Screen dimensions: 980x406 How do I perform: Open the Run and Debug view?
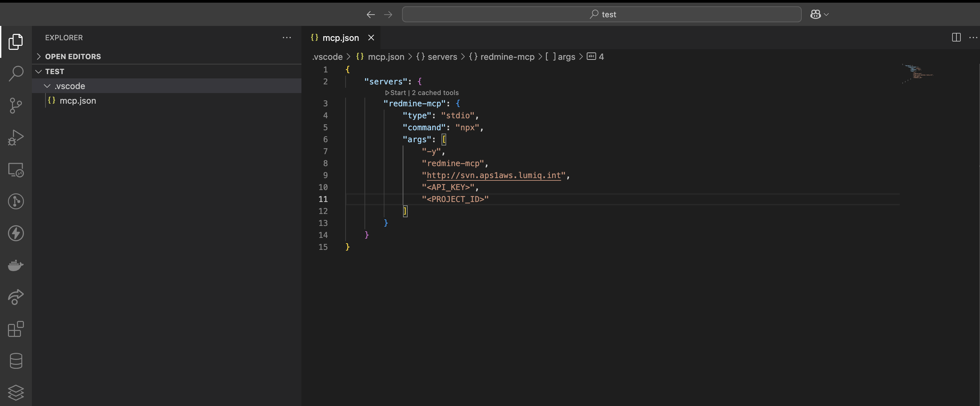click(16, 138)
